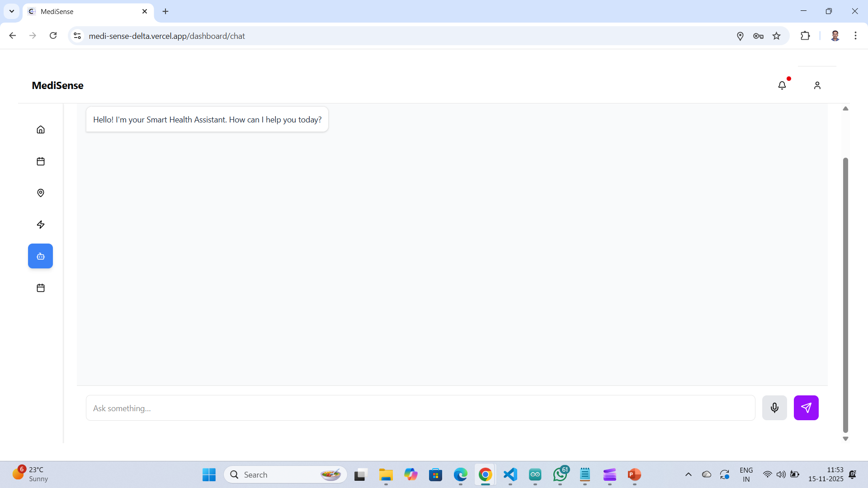Focus the "Ask something..." input field
Image resolution: width=868 pixels, height=488 pixels.
pyautogui.click(x=420, y=408)
